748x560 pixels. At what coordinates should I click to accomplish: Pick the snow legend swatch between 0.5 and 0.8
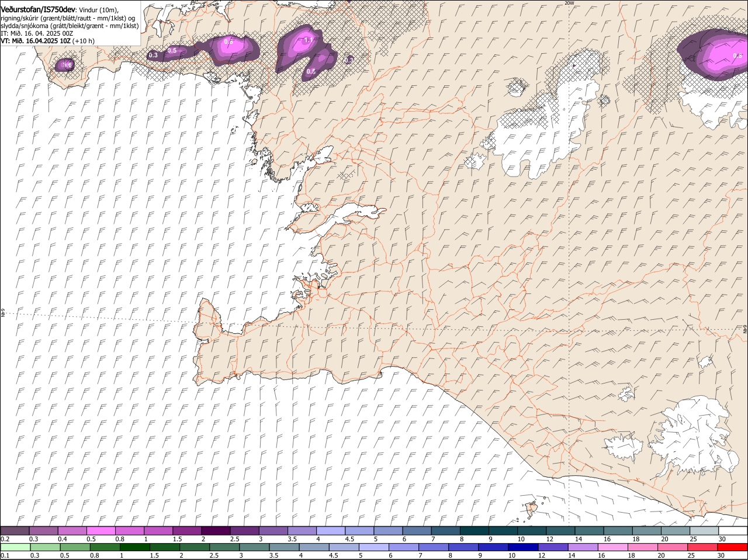[101, 531]
